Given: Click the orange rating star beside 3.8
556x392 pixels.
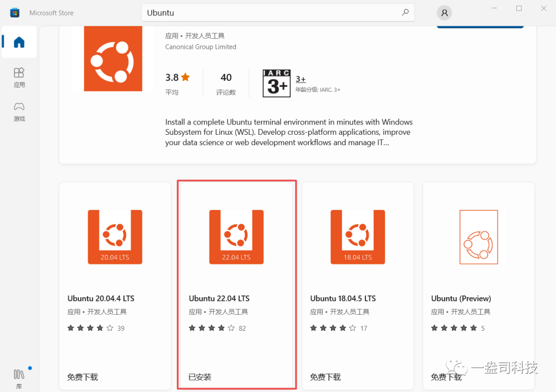Looking at the screenshot, I should point(185,77).
